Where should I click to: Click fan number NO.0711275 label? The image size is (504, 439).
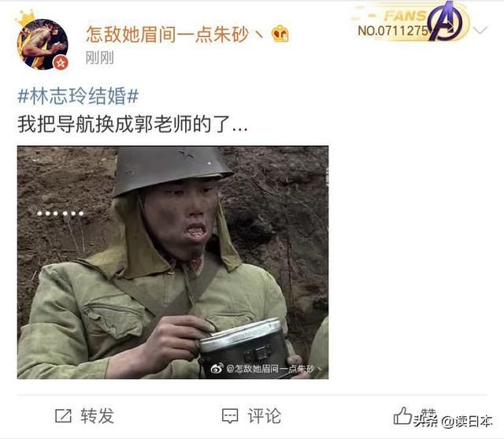pyautogui.click(x=393, y=32)
